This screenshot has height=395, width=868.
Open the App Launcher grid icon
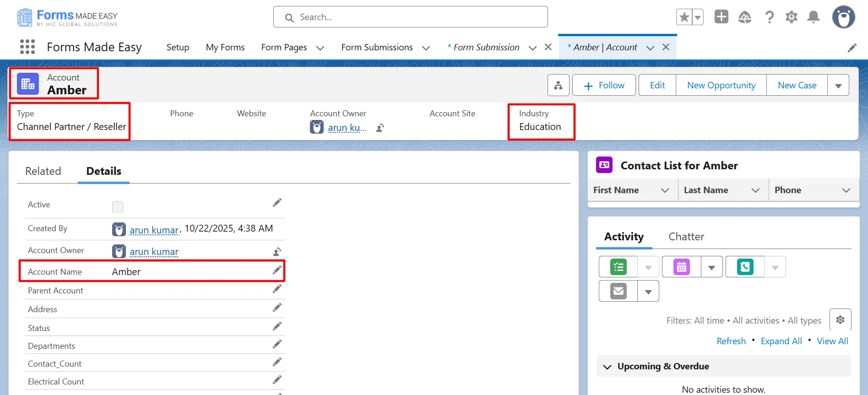[x=27, y=47]
